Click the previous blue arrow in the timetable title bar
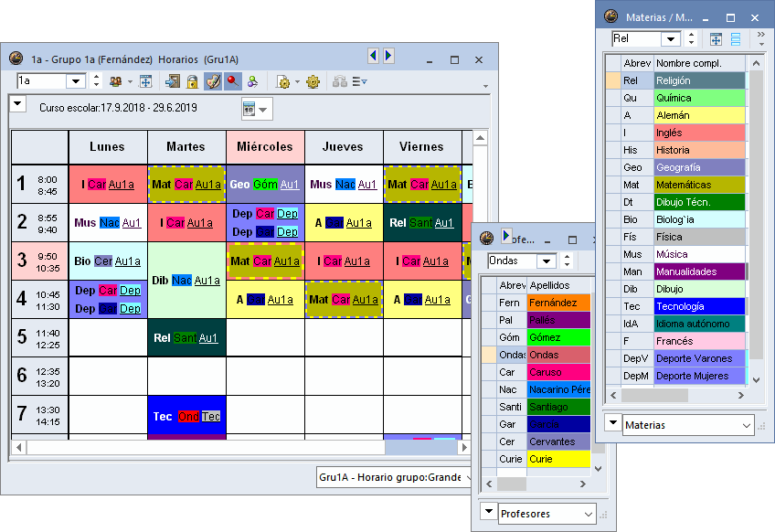Viewport: 775px width, 532px height. pos(373,56)
